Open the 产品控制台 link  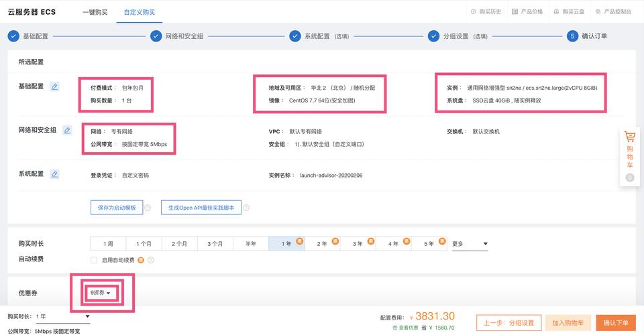(x=617, y=11)
